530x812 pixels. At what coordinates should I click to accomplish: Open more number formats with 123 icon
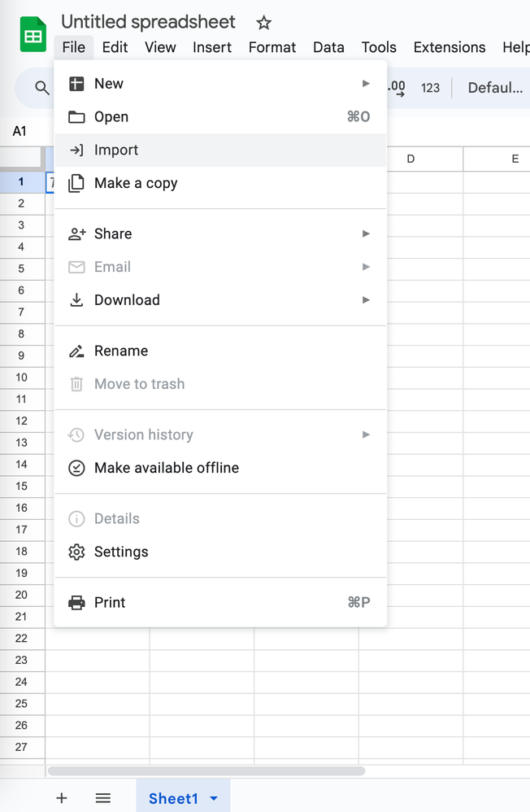[430, 88]
